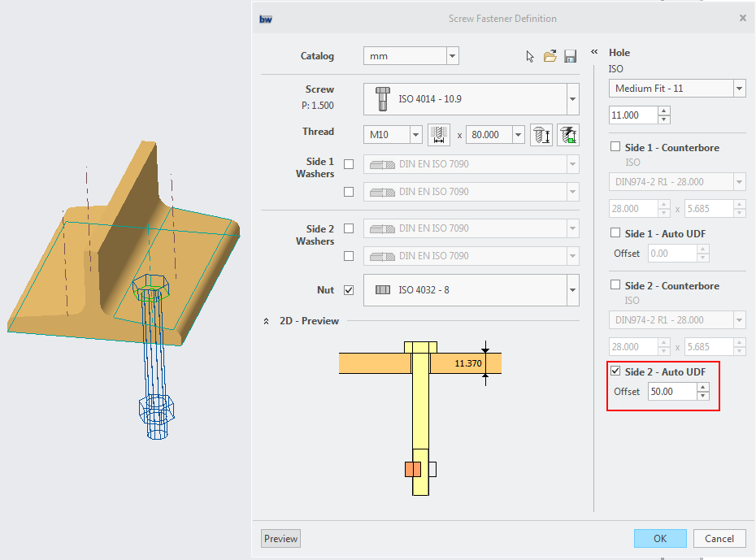This screenshot has width=756, height=560.
Task: Open Side 2 DIN974-2 R1 counterbore dropdown
Action: (740, 320)
